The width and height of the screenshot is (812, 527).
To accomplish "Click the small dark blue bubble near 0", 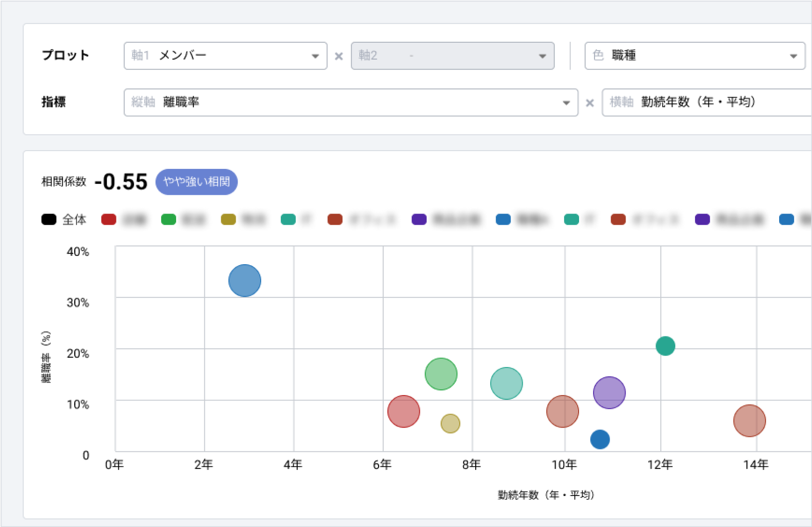I will tap(600, 440).
